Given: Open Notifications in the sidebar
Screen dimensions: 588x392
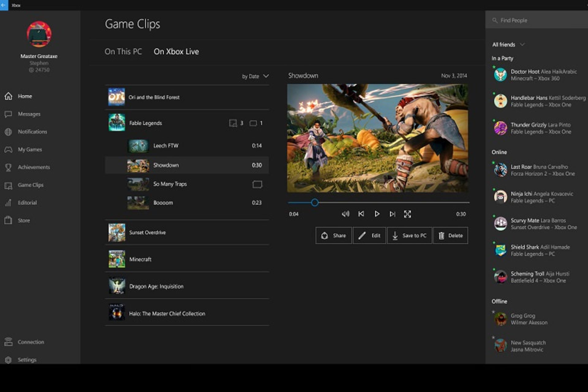Looking at the screenshot, I should click(26, 132).
